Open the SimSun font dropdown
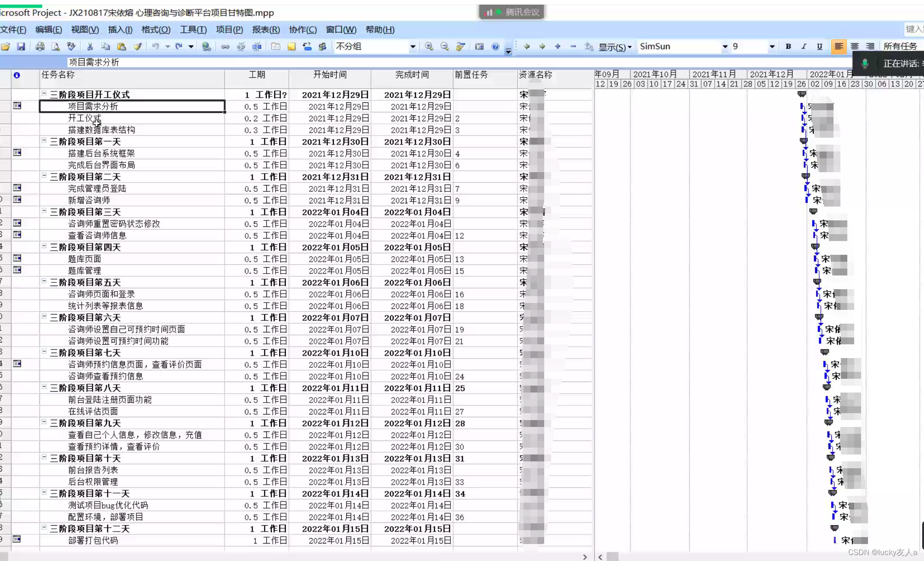 (725, 46)
